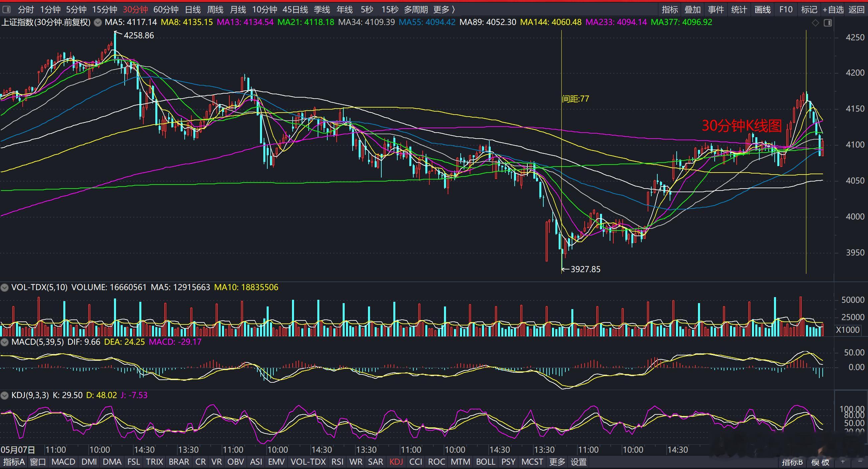This screenshot has height=469, width=868.
Task: Collapse the KDJ indicator panel arrow
Action: [x=4, y=395]
